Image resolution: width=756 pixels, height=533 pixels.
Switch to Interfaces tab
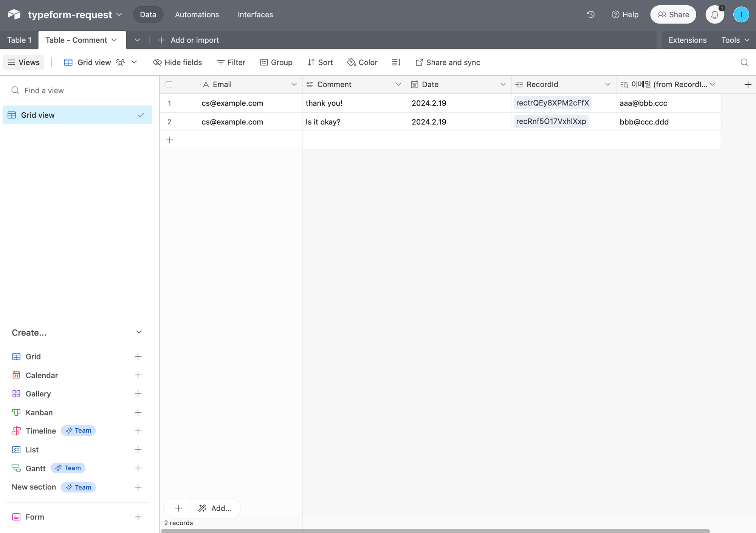[255, 15]
